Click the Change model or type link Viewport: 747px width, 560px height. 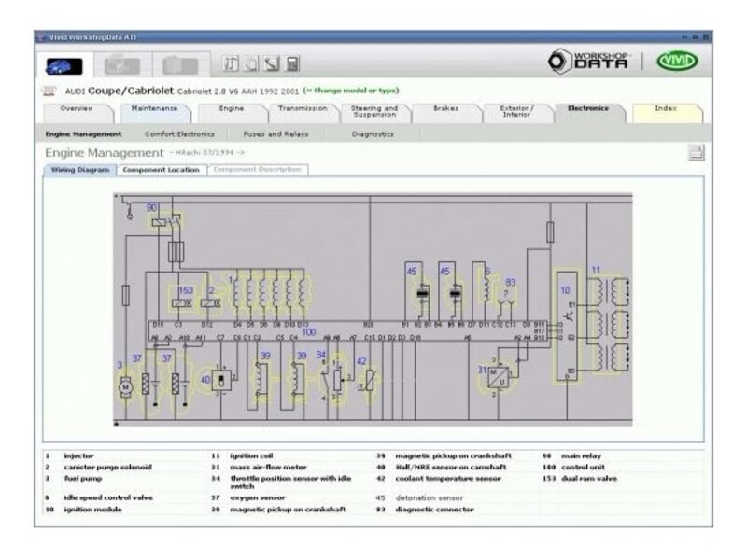tap(351, 91)
